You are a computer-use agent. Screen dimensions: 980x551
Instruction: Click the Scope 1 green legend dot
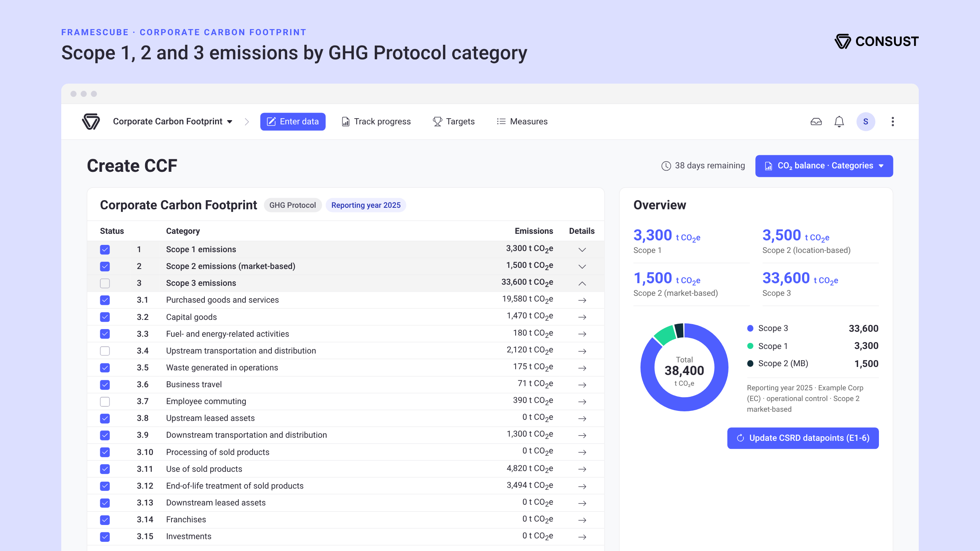(750, 346)
